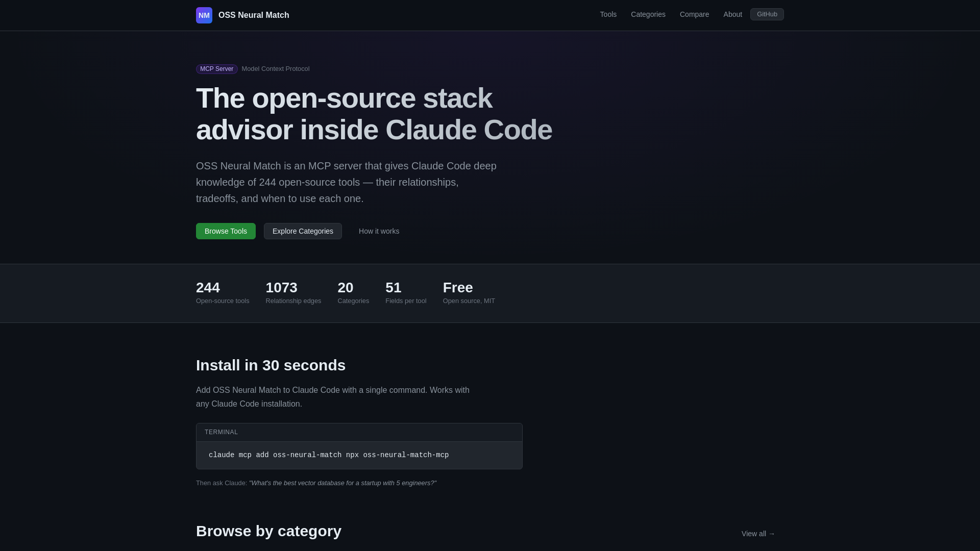Click the main hero headline

[x=374, y=114]
